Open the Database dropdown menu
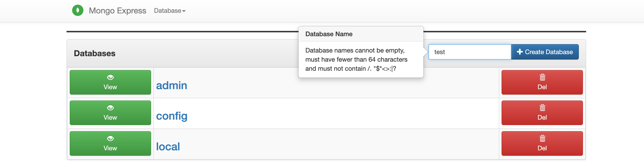The image size is (644, 166). (x=170, y=11)
